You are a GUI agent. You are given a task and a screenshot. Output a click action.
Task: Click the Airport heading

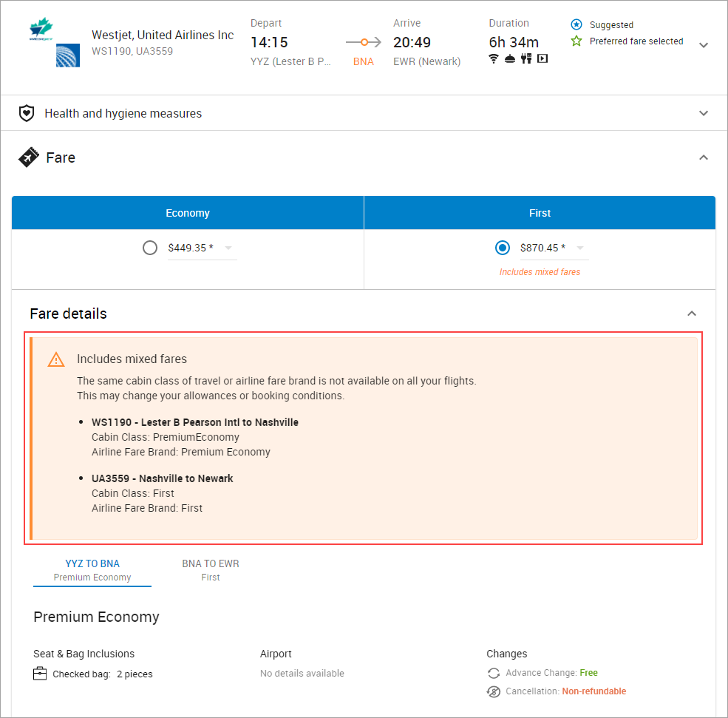(276, 654)
